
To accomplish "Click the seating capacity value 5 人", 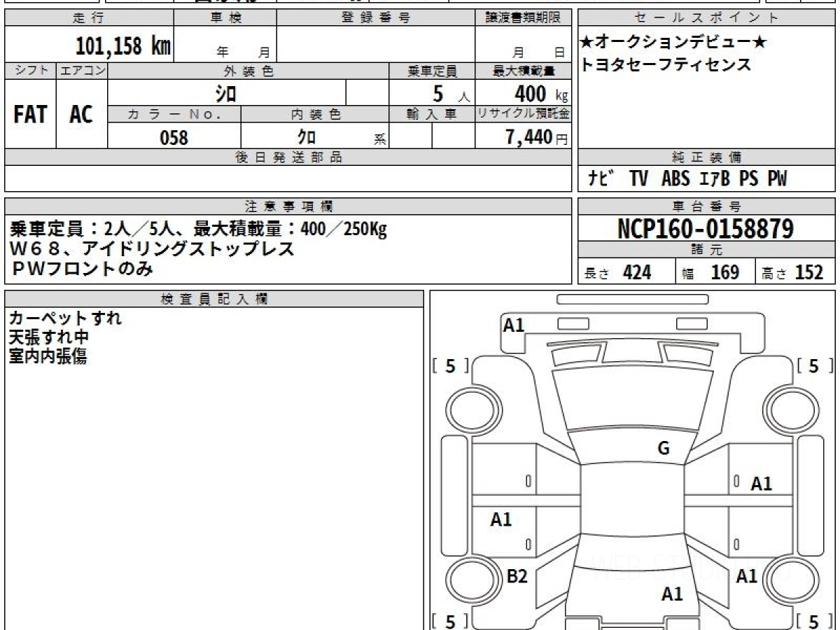I will click(451, 93).
